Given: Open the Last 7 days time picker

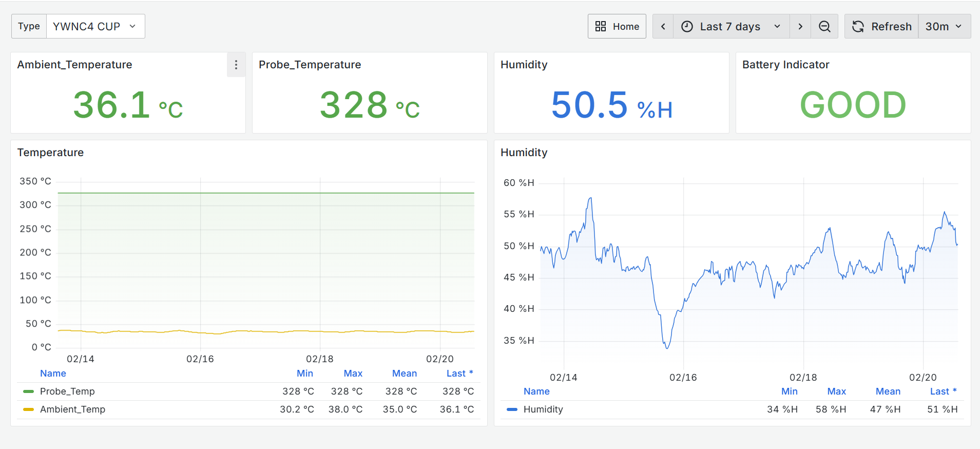Looking at the screenshot, I should coord(729,27).
